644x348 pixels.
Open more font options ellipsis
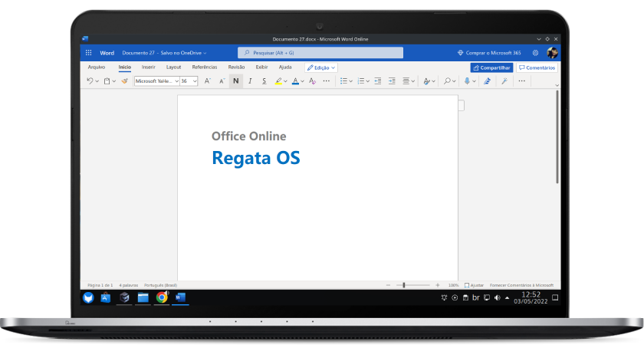pyautogui.click(x=326, y=81)
